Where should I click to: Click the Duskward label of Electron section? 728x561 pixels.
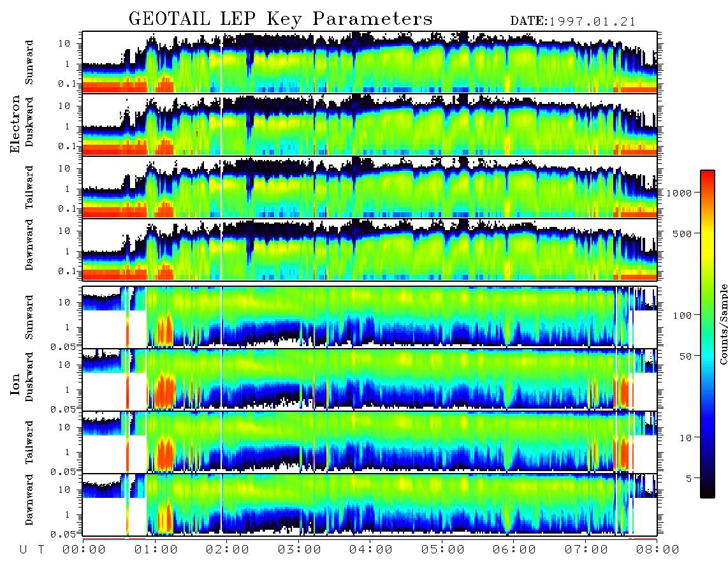tap(29, 122)
